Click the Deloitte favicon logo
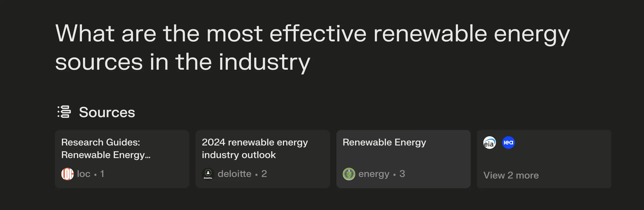Viewport: 644px width, 210px height. [208, 174]
